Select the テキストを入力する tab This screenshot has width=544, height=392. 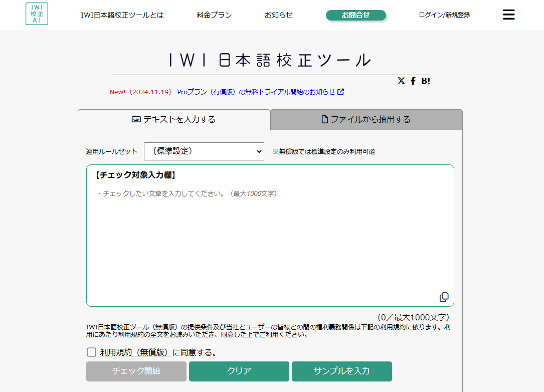point(174,119)
